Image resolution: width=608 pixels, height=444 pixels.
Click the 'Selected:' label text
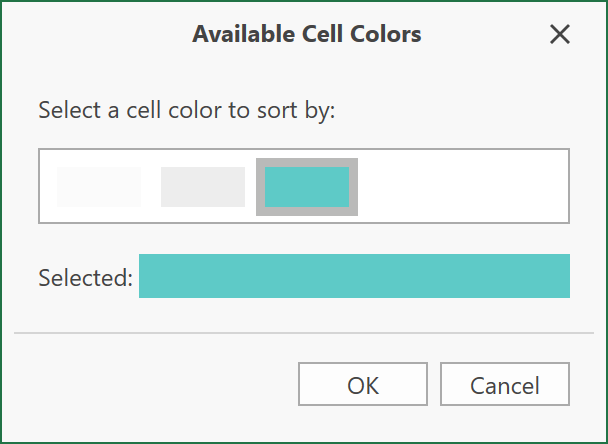coord(85,278)
